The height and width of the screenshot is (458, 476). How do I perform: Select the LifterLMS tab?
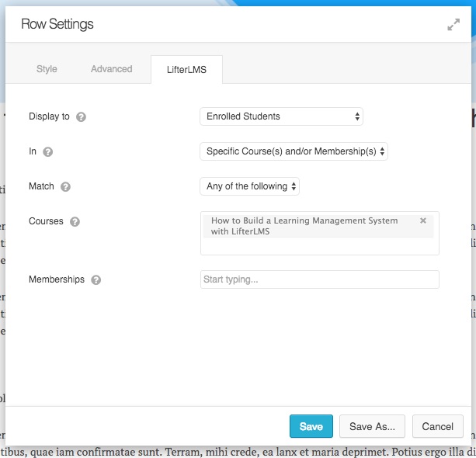[x=186, y=70]
